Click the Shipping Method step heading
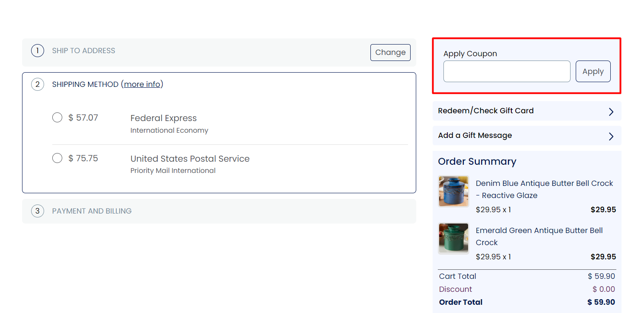Viewport: 644px width, 313px height. tap(85, 84)
